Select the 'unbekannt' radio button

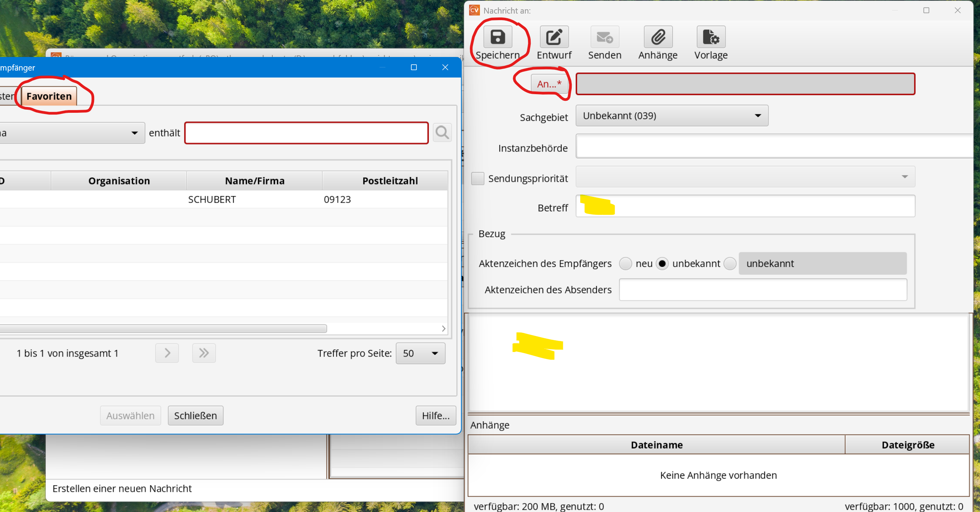click(x=662, y=264)
